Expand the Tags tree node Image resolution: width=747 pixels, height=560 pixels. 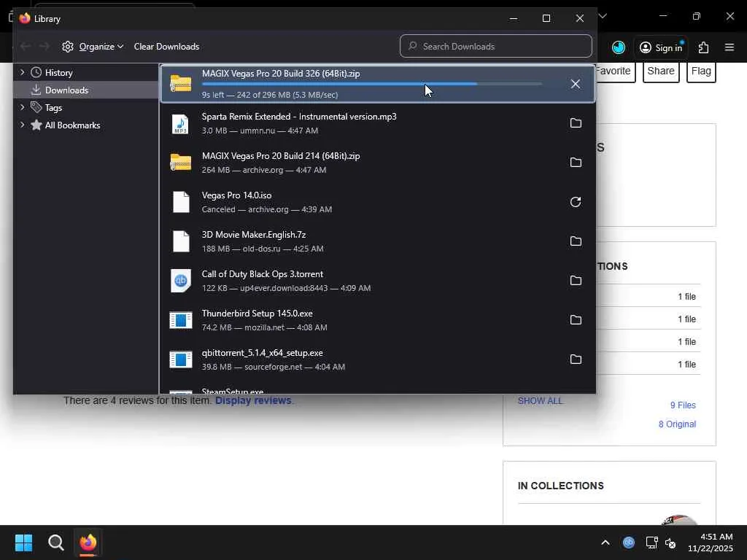[23, 107]
